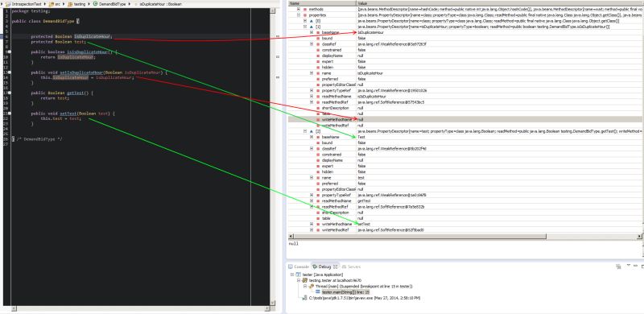Expand writeMethodName with value setTest

(312, 224)
